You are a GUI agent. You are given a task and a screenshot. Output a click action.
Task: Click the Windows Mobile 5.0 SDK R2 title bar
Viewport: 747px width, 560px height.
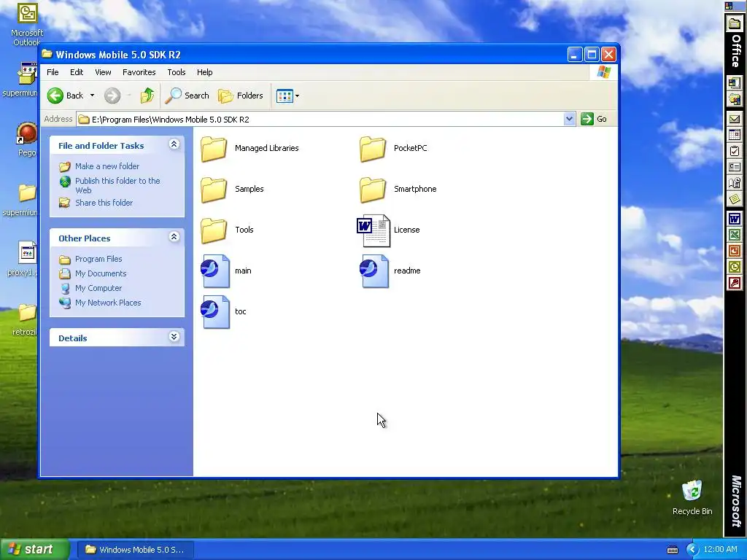(305, 55)
